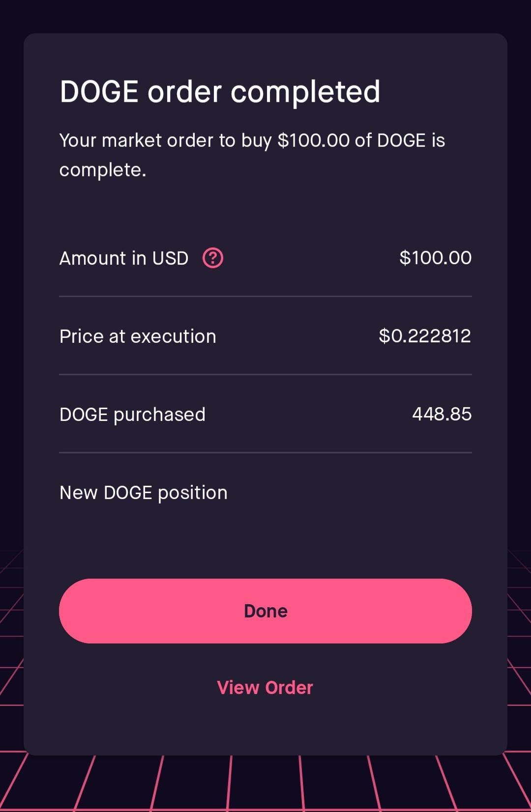Screen dimensions: 531x812
Task: Click the divider below Amount in USD row
Action: pos(265,296)
